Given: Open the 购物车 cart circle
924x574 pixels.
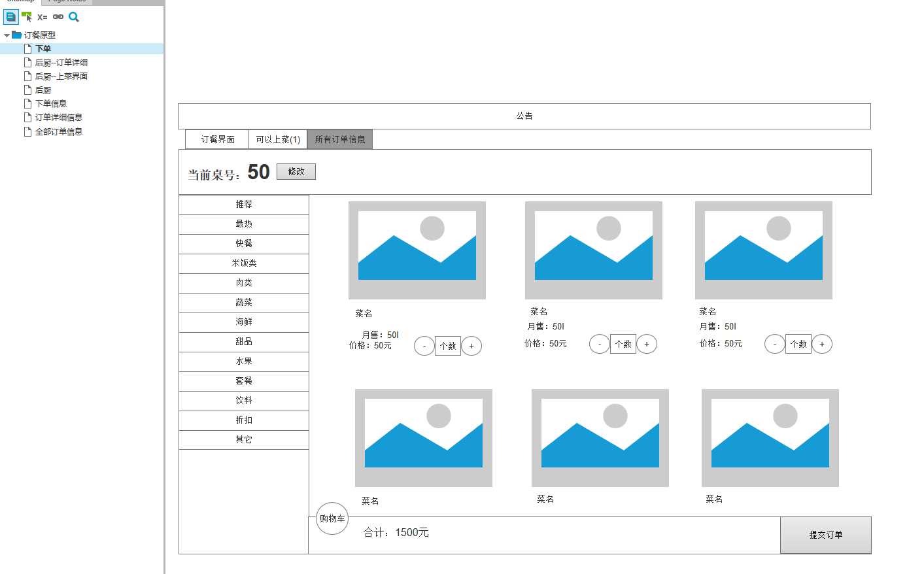Looking at the screenshot, I should [x=332, y=518].
